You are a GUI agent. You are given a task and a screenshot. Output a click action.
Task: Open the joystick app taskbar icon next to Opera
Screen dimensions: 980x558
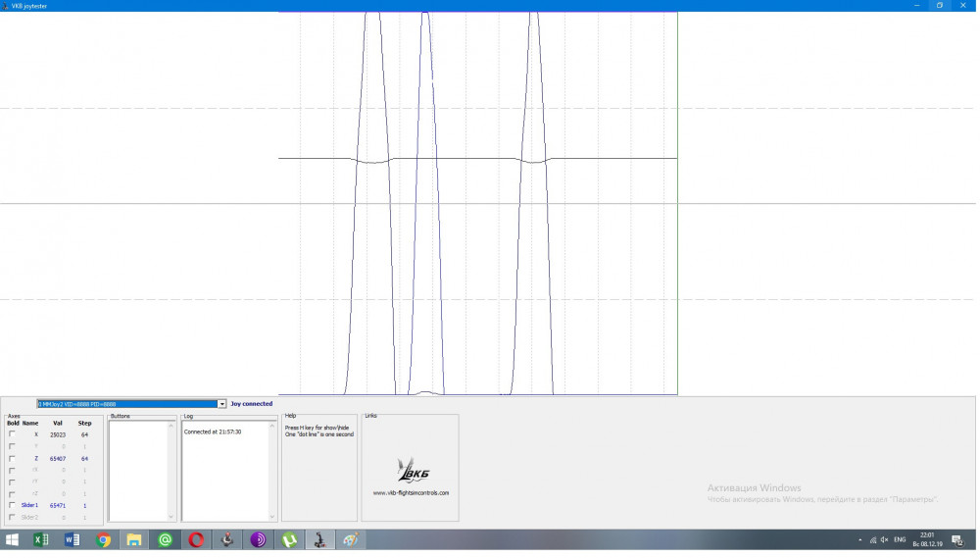(227, 541)
